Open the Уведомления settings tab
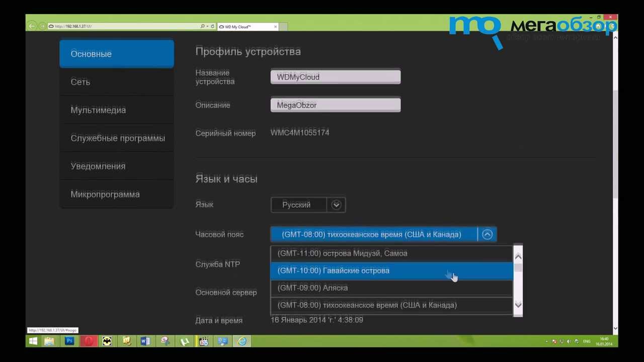This screenshot has height=362, width=644. pos(117,166)
